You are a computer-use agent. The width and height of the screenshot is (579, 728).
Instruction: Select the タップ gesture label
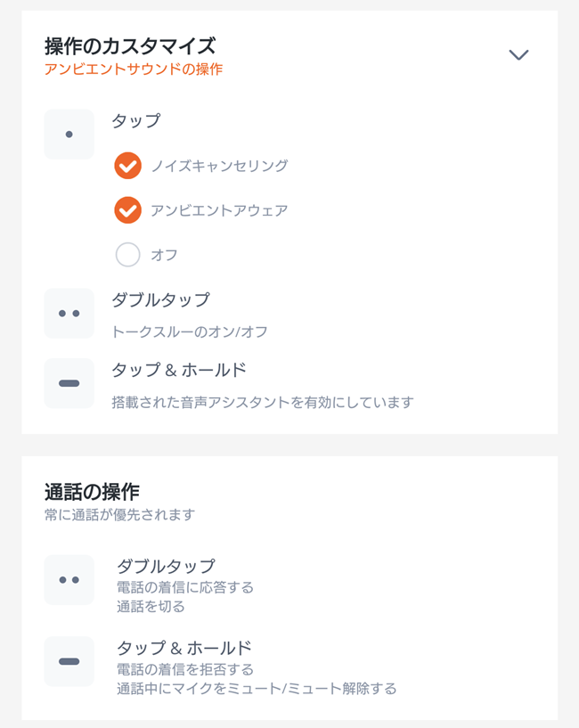(x=136, y=120)
